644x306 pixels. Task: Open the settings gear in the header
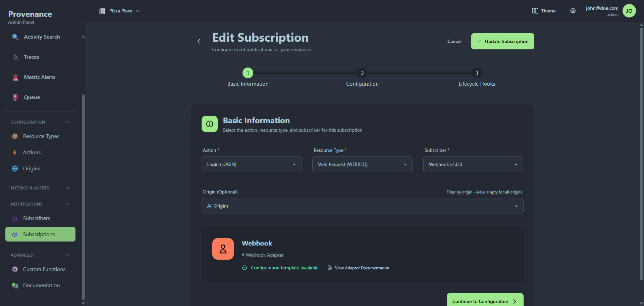(x=573, y=11)
